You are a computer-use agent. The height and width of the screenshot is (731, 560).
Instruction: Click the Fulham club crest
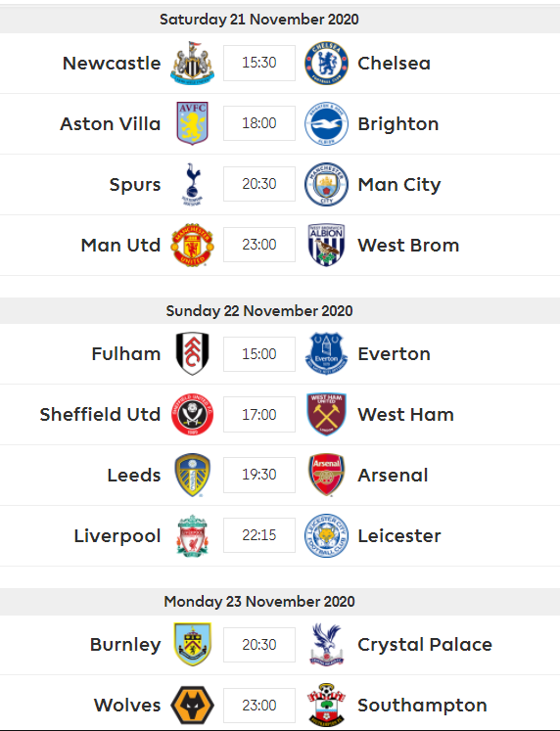click(x=192, y=354)
